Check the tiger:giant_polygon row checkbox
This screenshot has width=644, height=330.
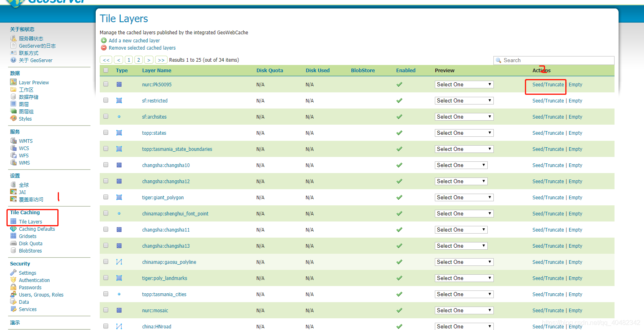pos(106,197)
